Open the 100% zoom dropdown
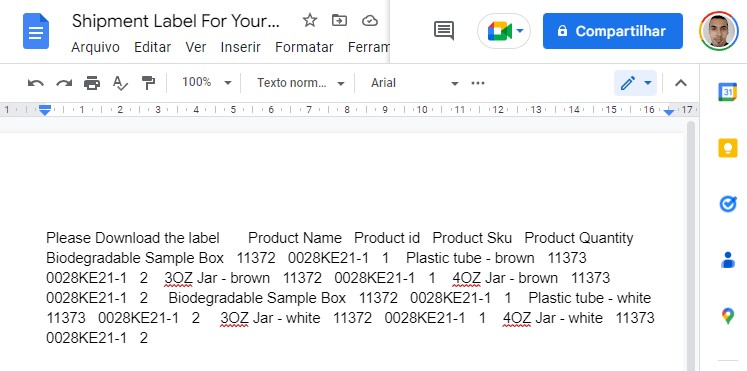747x371 pixels. 206,83
